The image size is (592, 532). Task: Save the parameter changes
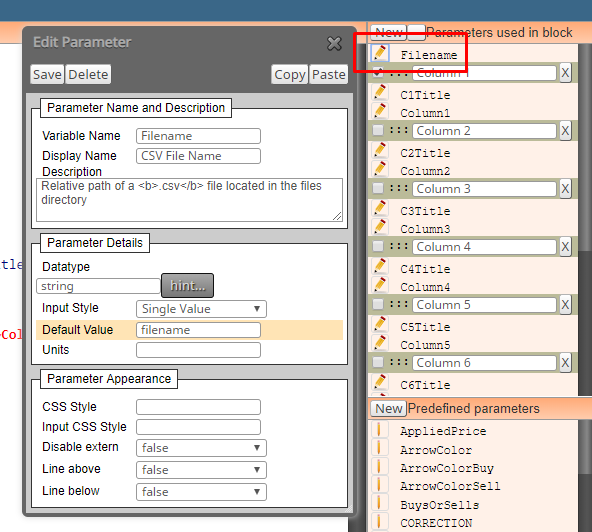[47, 74]
